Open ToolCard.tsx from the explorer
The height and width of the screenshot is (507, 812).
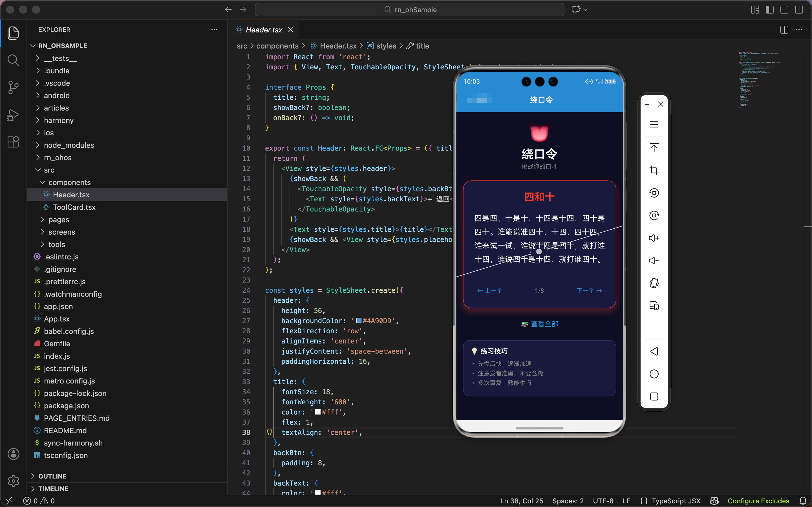pos(74,207)
